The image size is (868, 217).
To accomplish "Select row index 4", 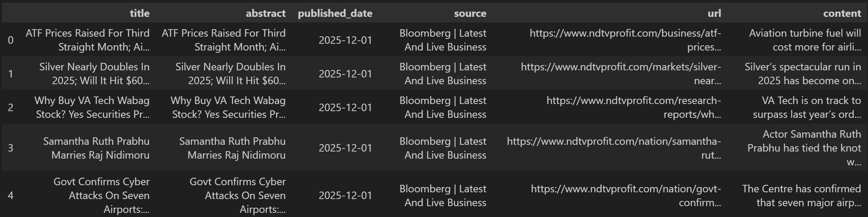I will 10,195.
